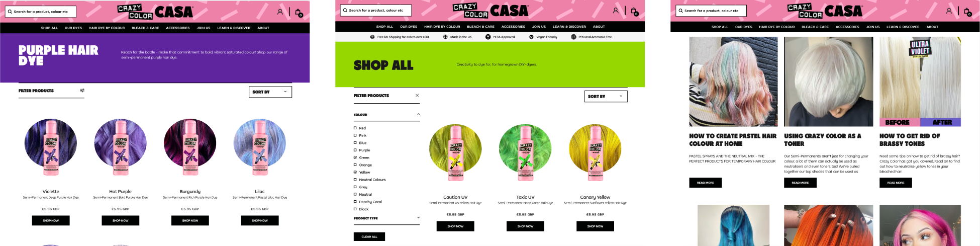Click the Vegan Friendly heart icon
The height and width of the screenshot is (246, 980).
point(531,37)
